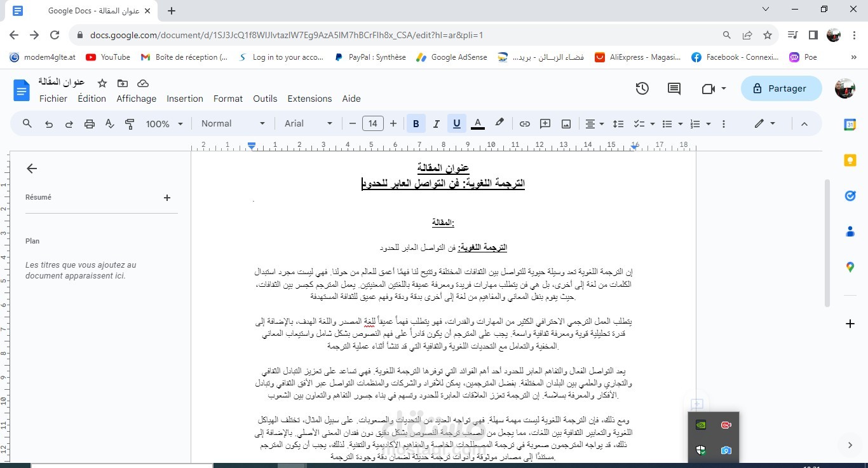This screenshot has height=468, width=868.
Task: Add a comment with toolbar icon
Action: (545, 124)
